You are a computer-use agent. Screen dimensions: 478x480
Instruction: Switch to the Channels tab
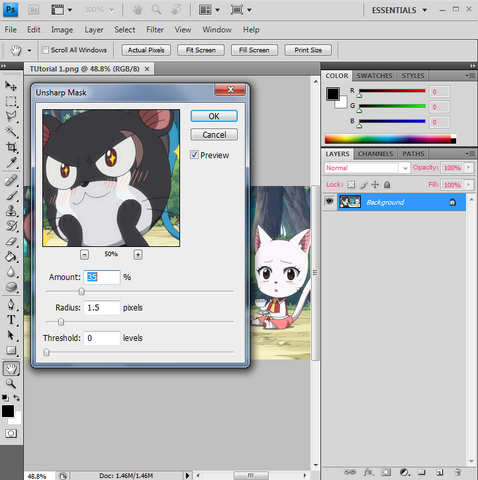pos(375,154)
